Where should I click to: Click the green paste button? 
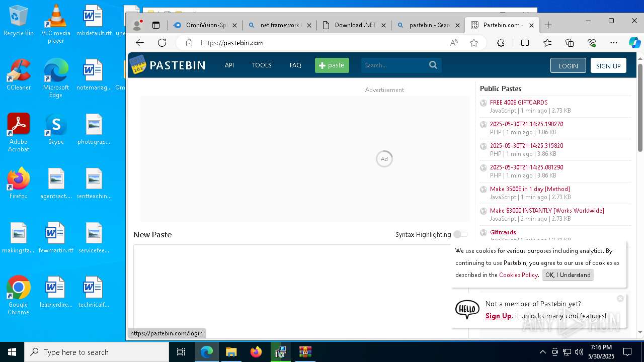click(x=332, y=65)
